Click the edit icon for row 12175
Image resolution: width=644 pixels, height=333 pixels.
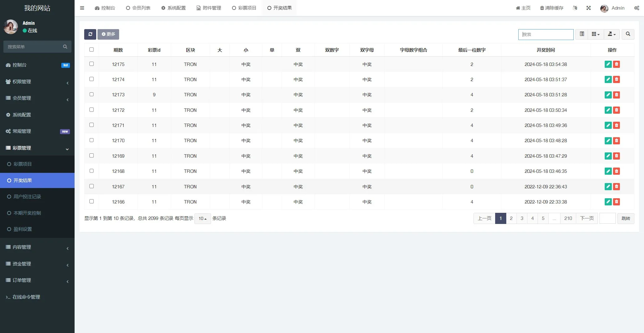coord(608,64)
